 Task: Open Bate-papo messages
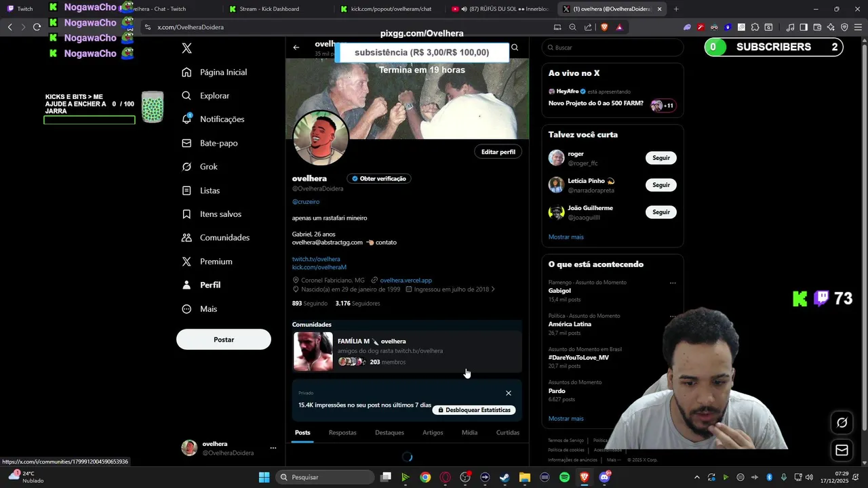210,143
